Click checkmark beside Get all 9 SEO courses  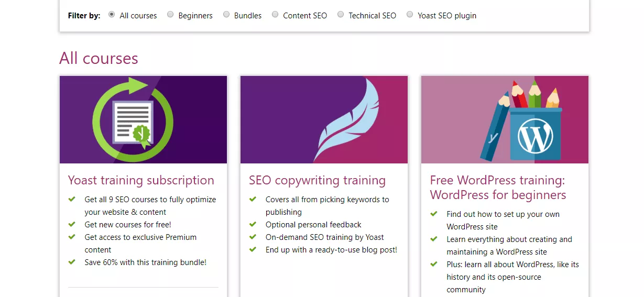[72, 199]
